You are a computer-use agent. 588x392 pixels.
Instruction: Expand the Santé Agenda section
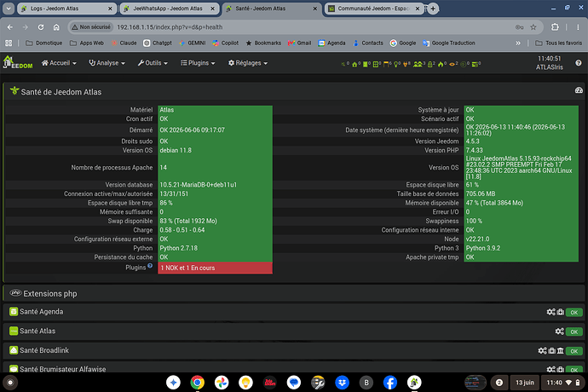point(294,312)
